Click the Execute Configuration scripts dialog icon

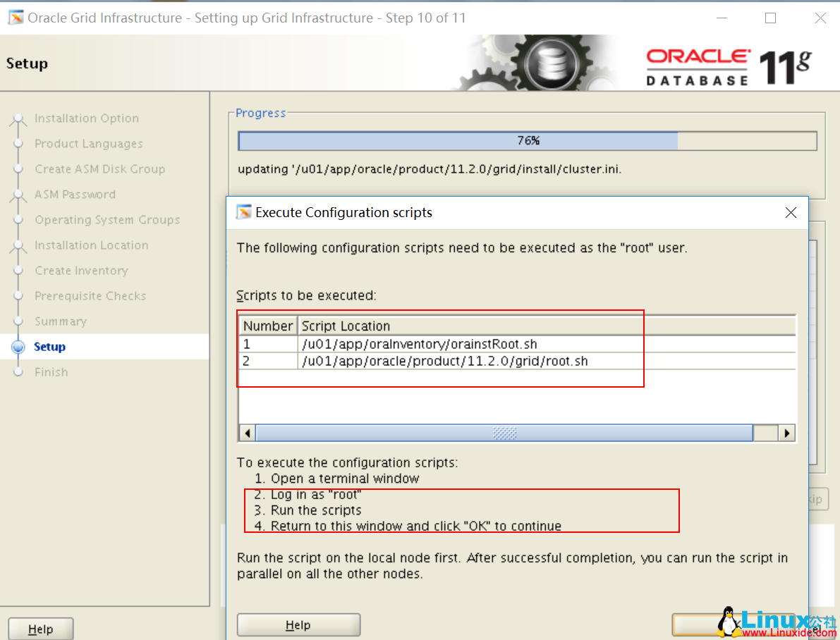pos(245,211)
